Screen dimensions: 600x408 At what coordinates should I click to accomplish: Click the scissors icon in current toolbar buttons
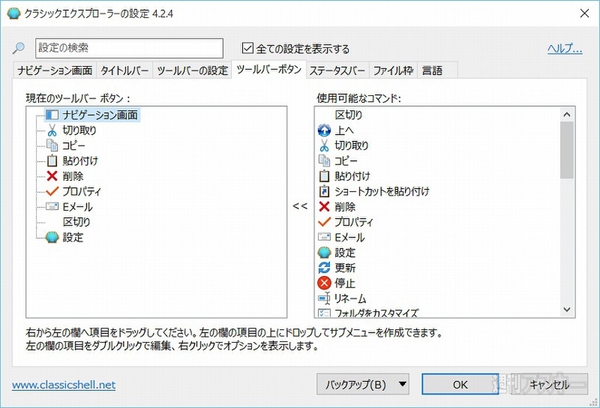click(52, 130)
